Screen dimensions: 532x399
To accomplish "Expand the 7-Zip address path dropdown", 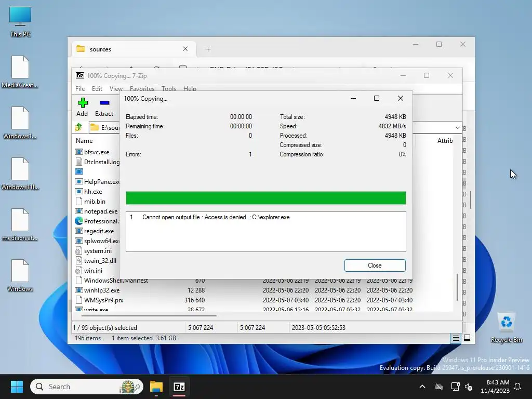I will click(457, 128).
